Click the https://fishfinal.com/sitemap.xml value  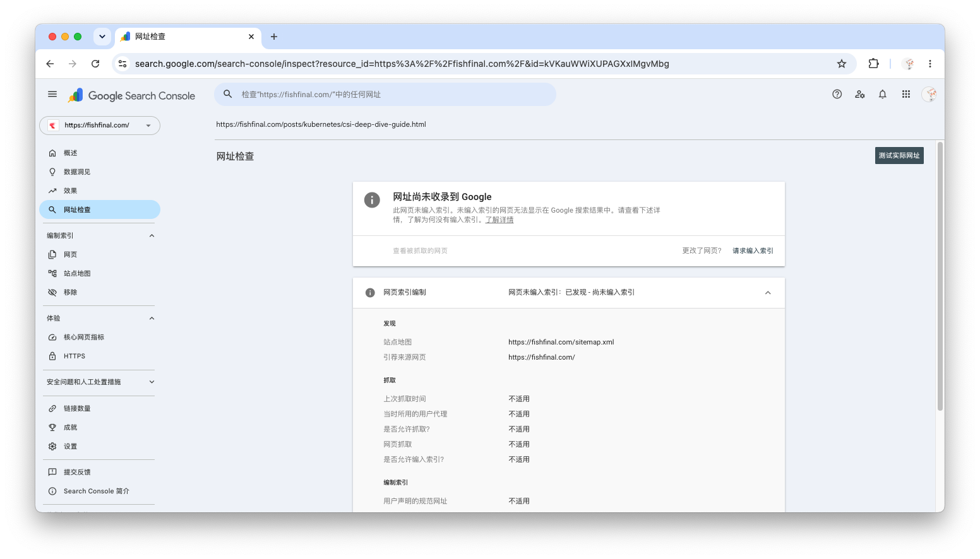(x=561, y=343)
